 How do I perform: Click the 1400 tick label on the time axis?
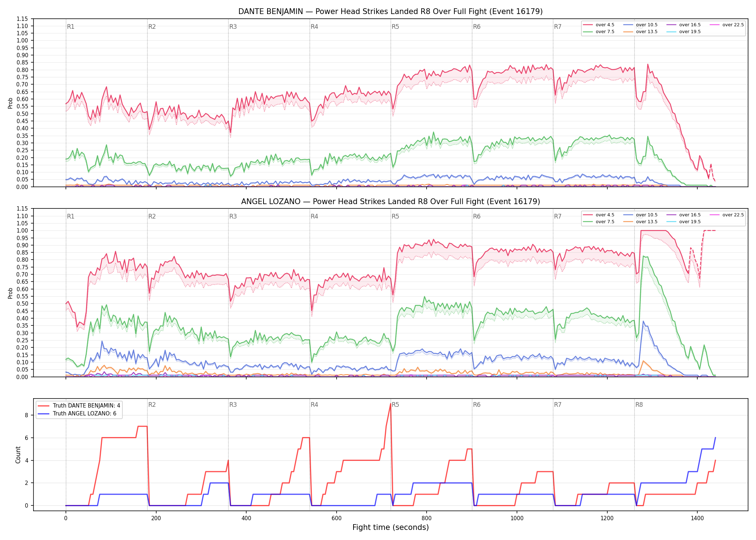pyautogui.click(x=697, y=518)
